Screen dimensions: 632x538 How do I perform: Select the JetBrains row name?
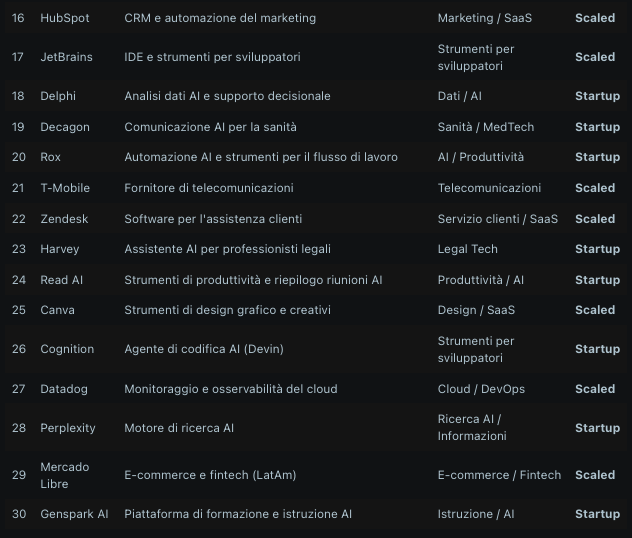coord(66,57)
